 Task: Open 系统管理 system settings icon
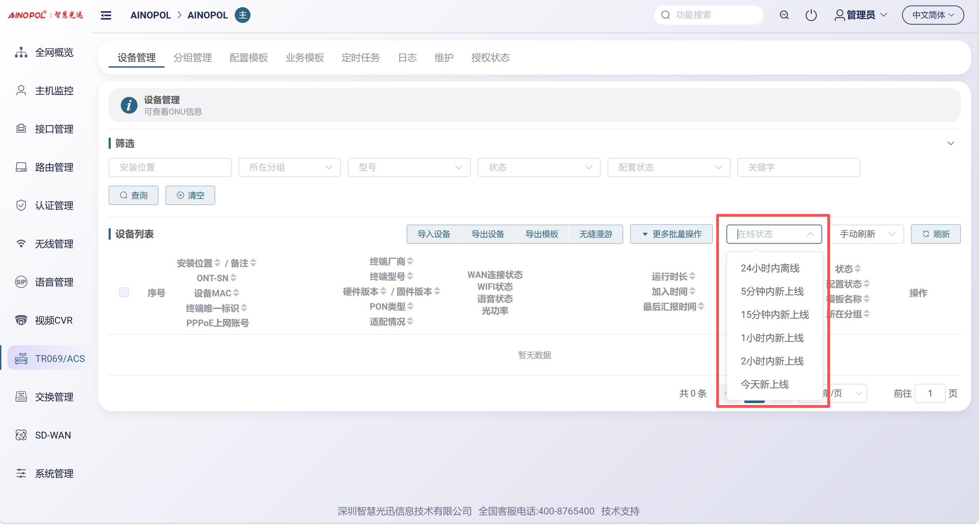pyautogui.click(x=21, y=473)
